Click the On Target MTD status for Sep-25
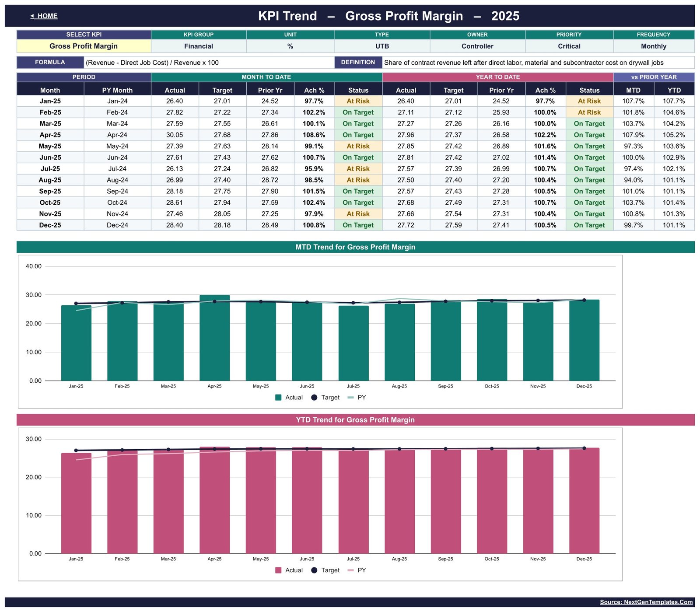 tap(358, 191)
